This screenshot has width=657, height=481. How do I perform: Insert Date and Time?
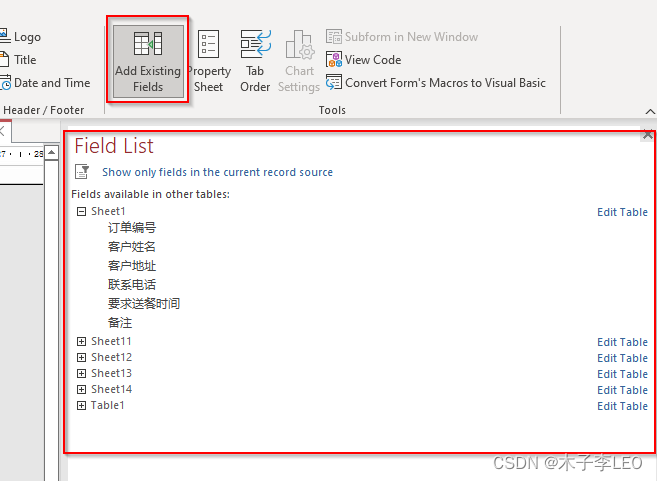45,83
